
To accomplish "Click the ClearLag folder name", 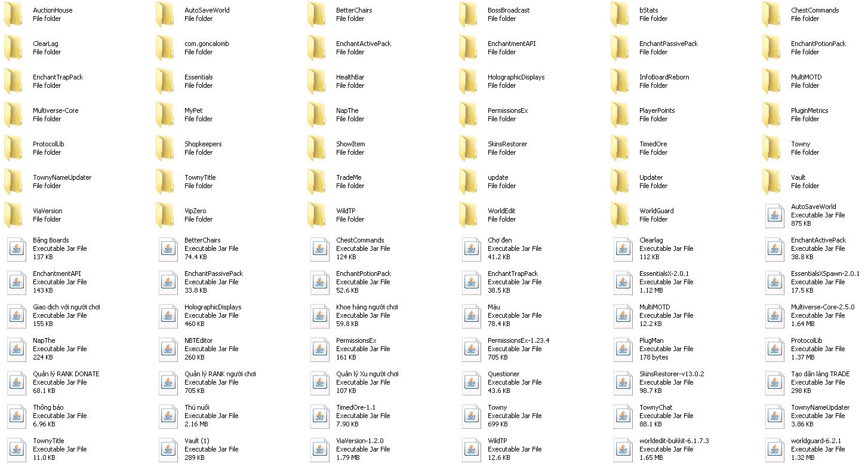I will tap(46, 44).
